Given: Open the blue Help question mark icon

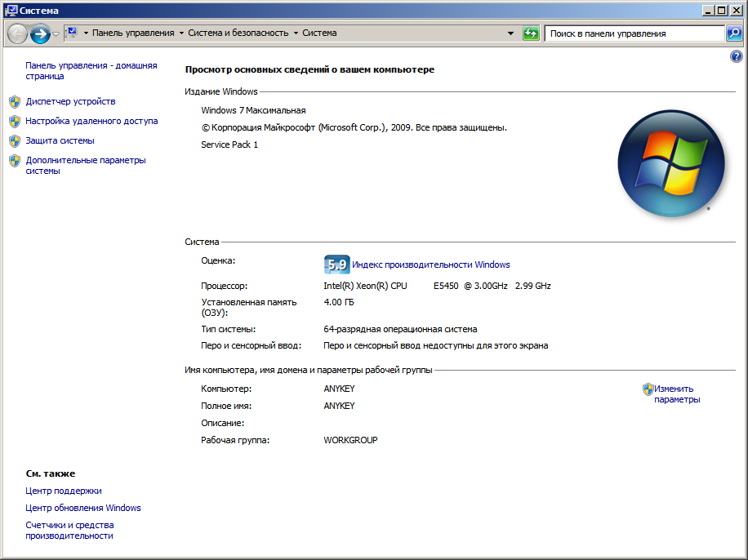Looking at the screenshot, I should click(736, 57).
